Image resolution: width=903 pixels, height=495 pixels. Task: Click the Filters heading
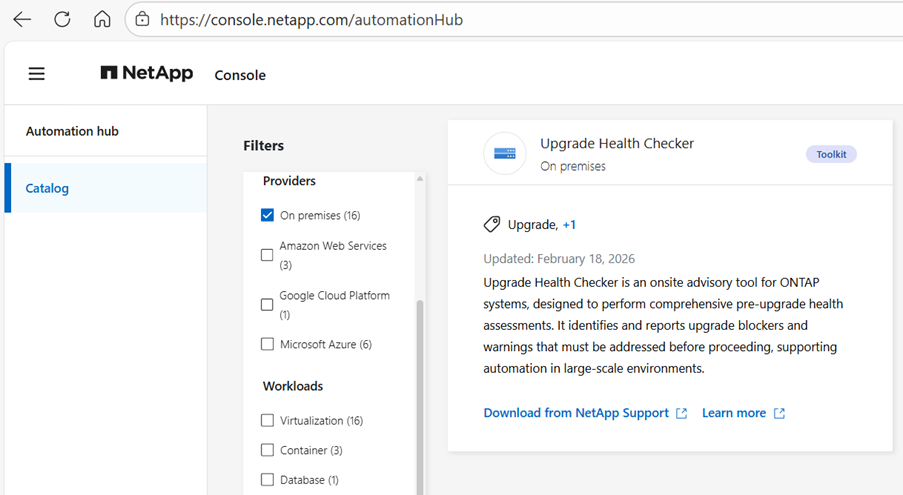[263, 146]
